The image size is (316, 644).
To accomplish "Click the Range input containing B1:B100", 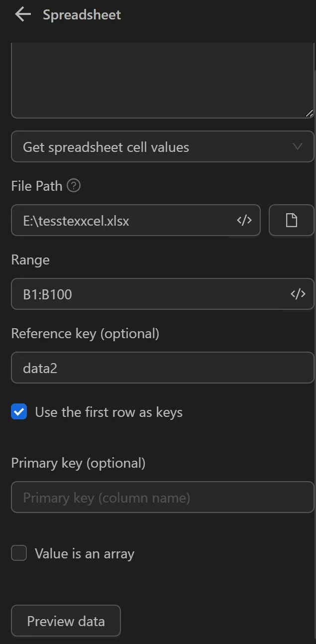I will point(149,294).
